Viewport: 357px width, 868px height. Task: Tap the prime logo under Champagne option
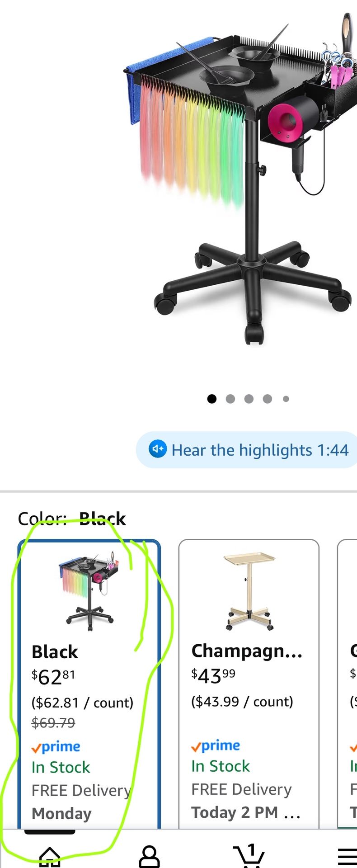click(216, 746)
